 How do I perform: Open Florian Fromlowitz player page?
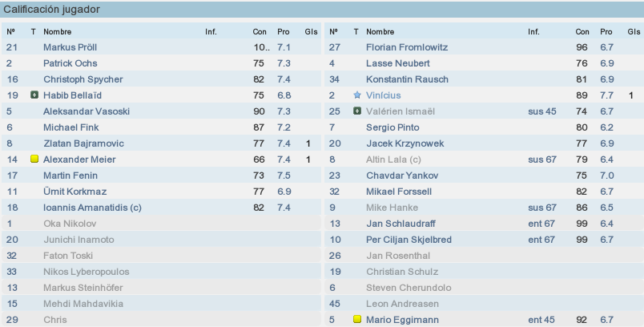[x=407, y=47]
